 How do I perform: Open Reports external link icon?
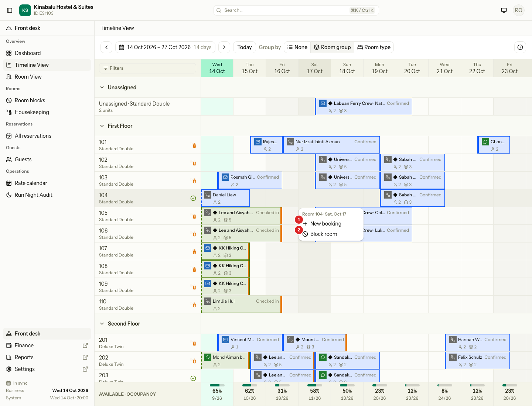pos(85,357)
